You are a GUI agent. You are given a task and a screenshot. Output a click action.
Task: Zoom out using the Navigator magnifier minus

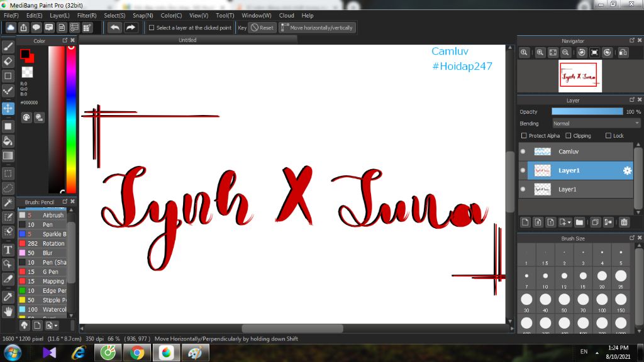coord(565,53)
